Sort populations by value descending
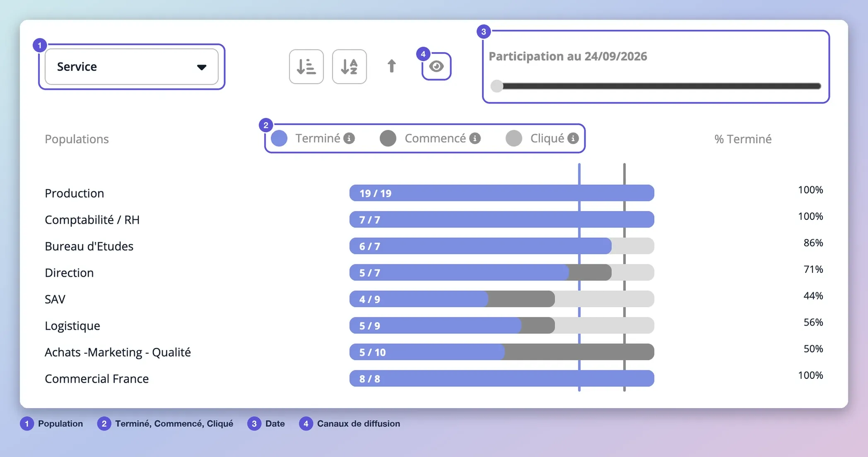Viewport: 868px width, 457px height. pos(306,67)
